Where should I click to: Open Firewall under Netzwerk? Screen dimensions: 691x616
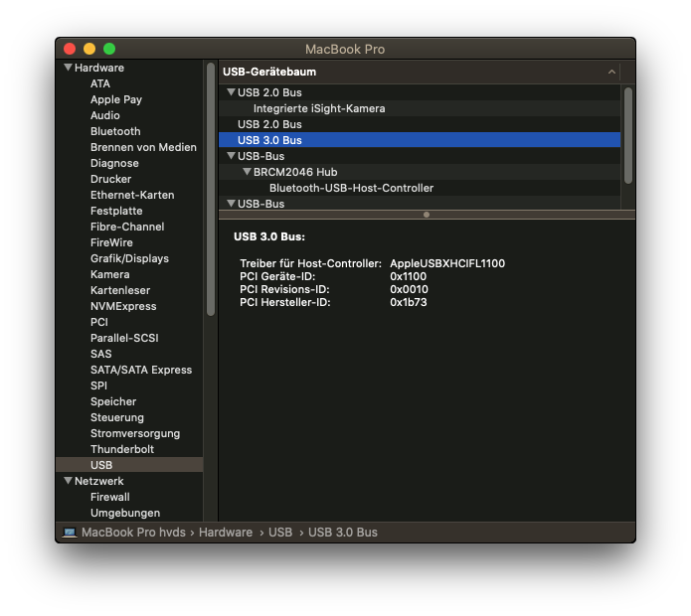(109, 497)
